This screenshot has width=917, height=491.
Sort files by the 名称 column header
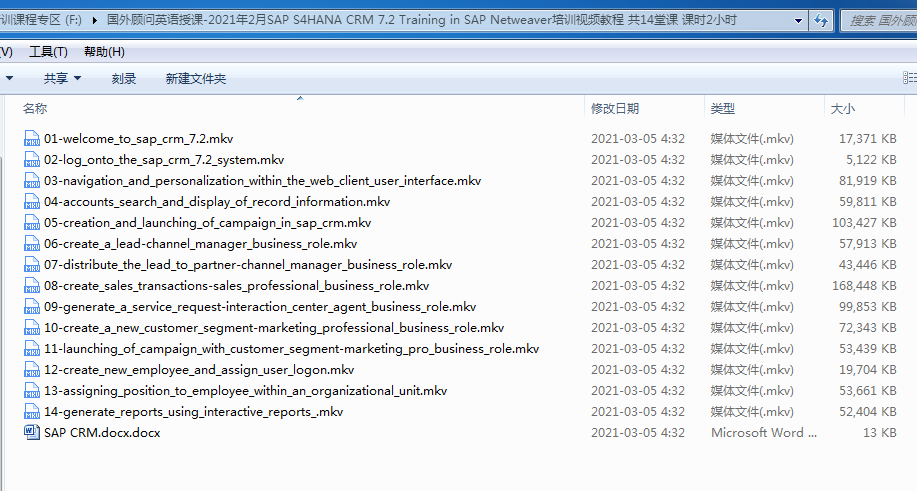(35, 109)
